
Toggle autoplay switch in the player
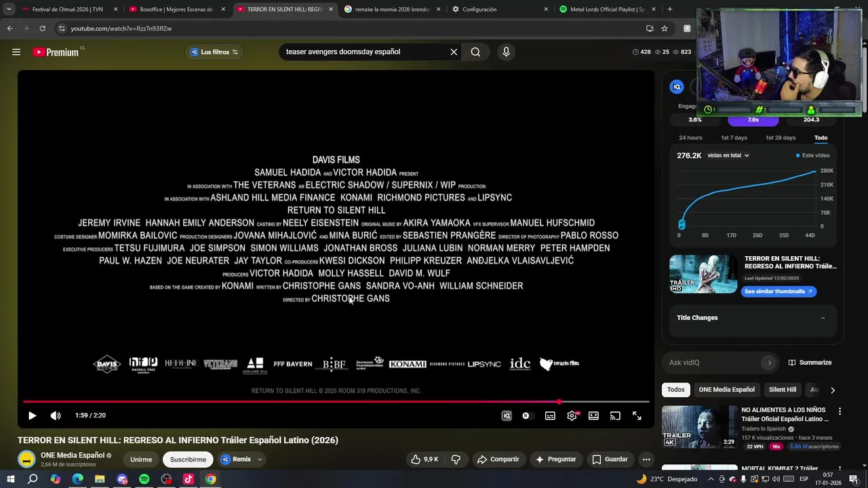pyautogui.click(x=526, y=415)
